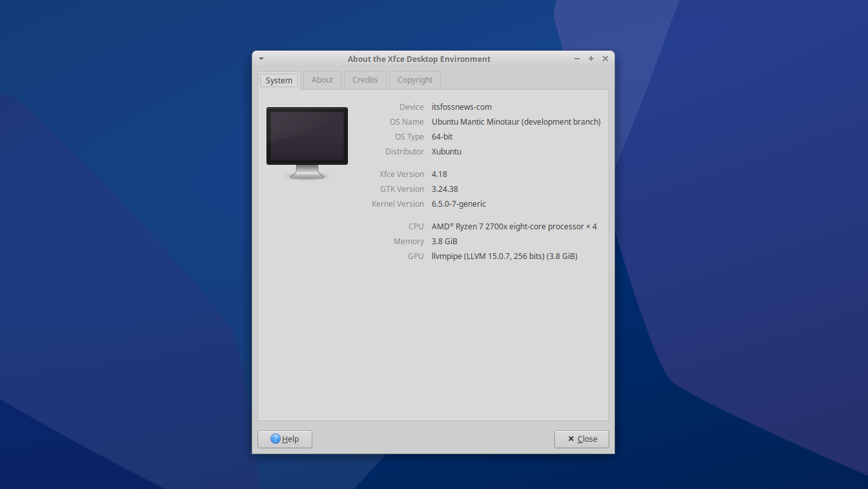868x489 pixels.
Task: Click the dialog title About the Xfce Desktop Environment
Action: 419,59
